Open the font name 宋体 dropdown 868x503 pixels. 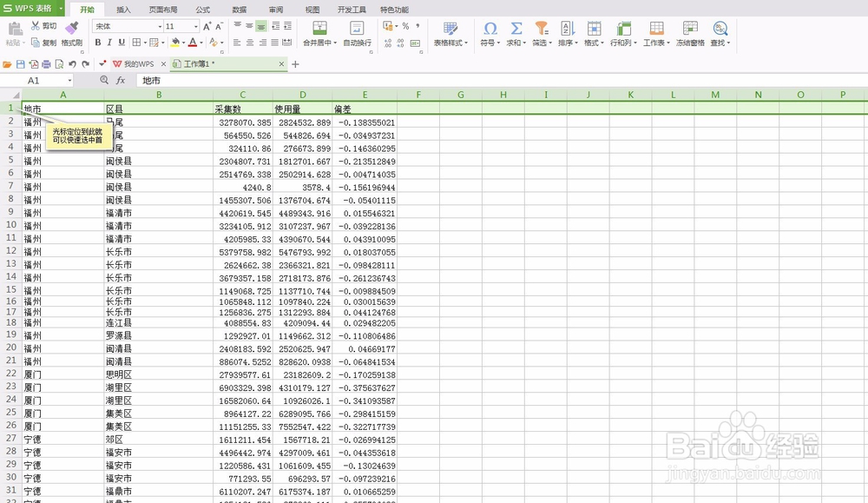click(x=160, y=26)
